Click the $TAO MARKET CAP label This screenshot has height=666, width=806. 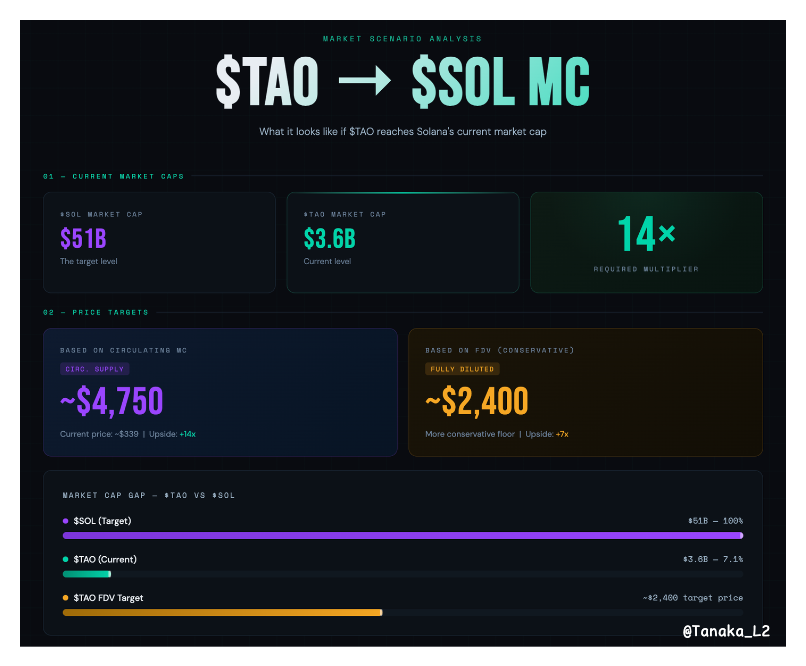pos(344,214)
